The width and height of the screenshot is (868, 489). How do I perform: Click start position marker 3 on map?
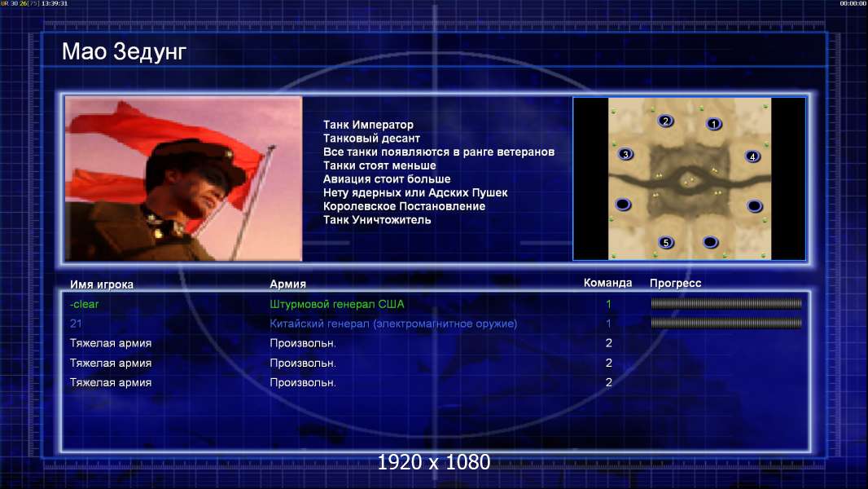pos(625,154)
